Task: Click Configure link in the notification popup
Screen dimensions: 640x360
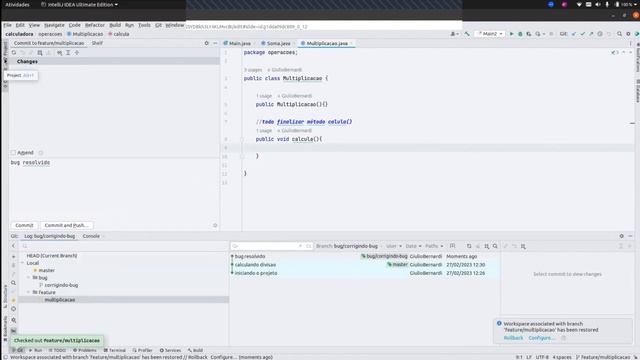Action: point(542,338)
